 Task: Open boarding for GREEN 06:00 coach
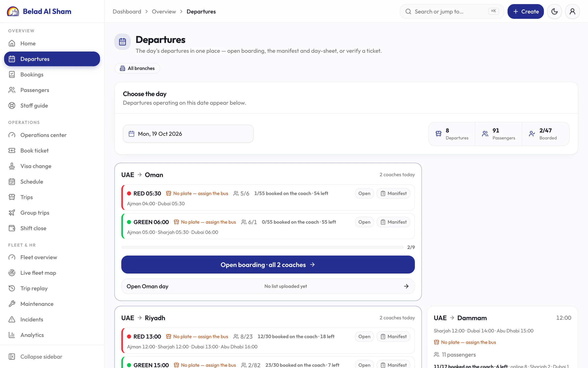pyautogui.click(x=364, y=222)
